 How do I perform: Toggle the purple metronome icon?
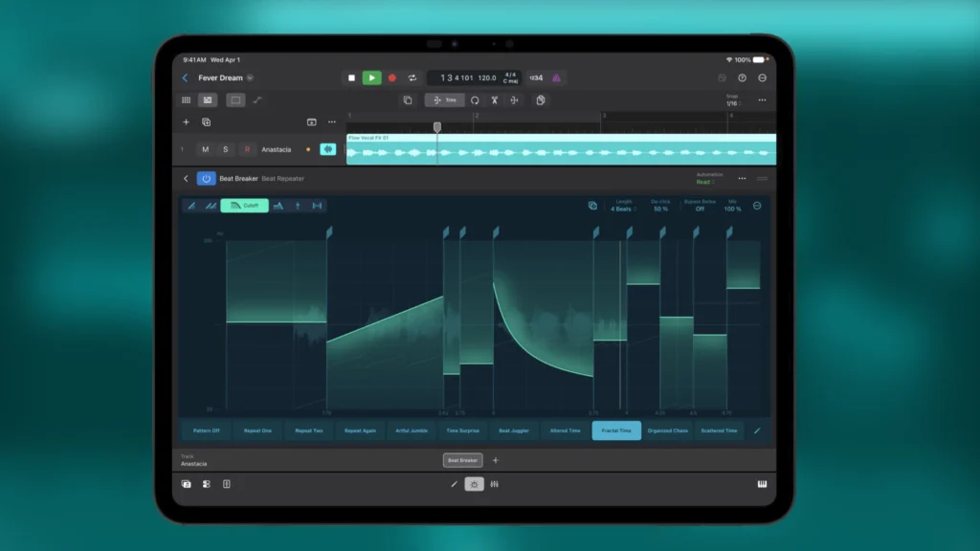[556, 78]
